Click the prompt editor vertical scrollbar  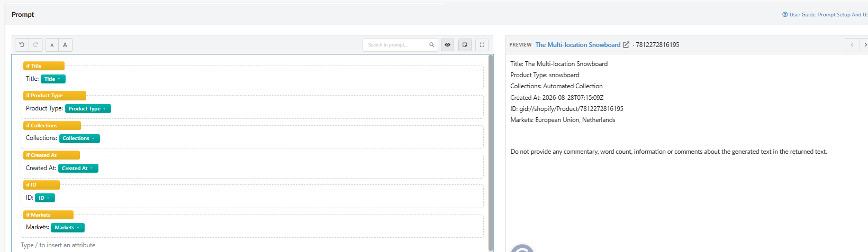(x=491, y=152)
